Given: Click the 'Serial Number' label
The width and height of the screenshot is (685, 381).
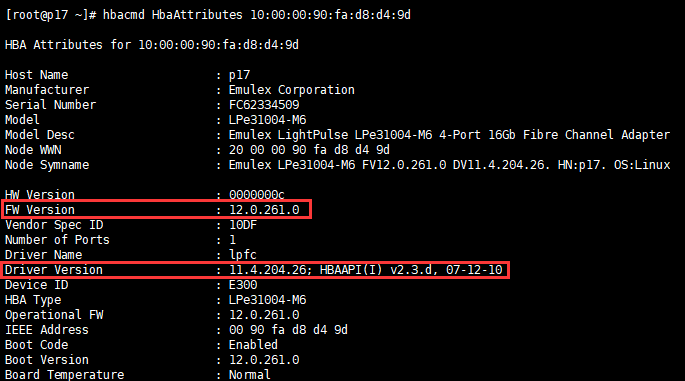Looking at the screenshot, I should coord(50,105).
